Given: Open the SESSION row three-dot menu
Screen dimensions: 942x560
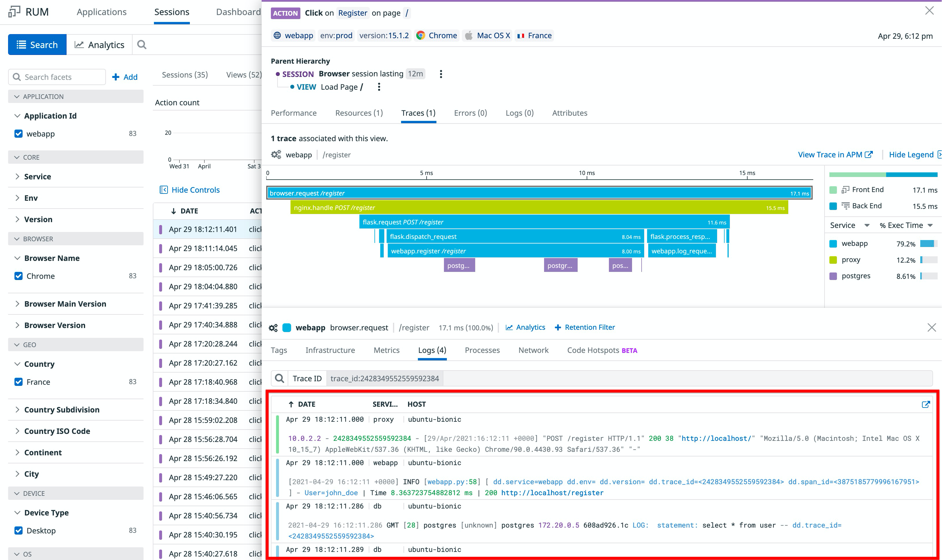Looking at the screenshot, I should point(440,74).
